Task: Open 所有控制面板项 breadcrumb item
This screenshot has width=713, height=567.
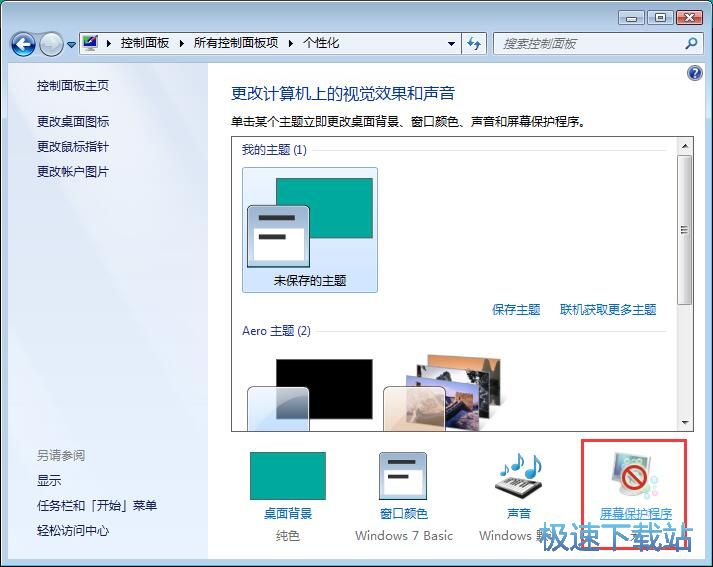Action: pyautogui.click(x=236, y=43)
